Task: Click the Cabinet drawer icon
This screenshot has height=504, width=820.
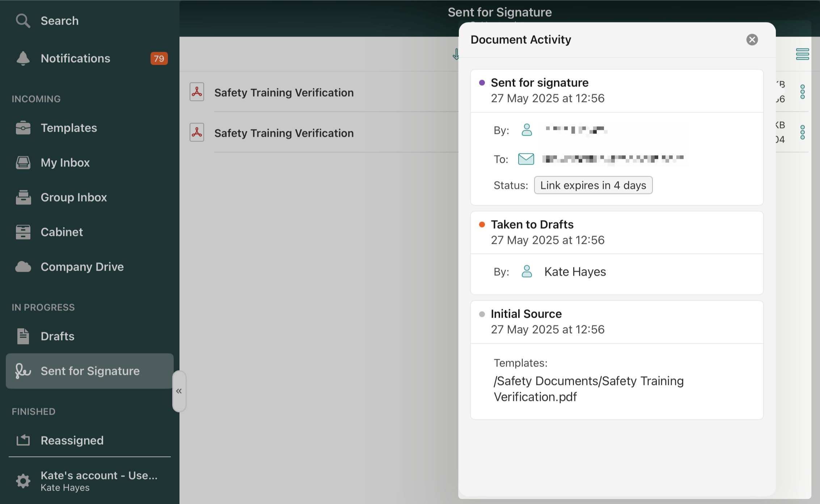Action: (x=23, y=232)
